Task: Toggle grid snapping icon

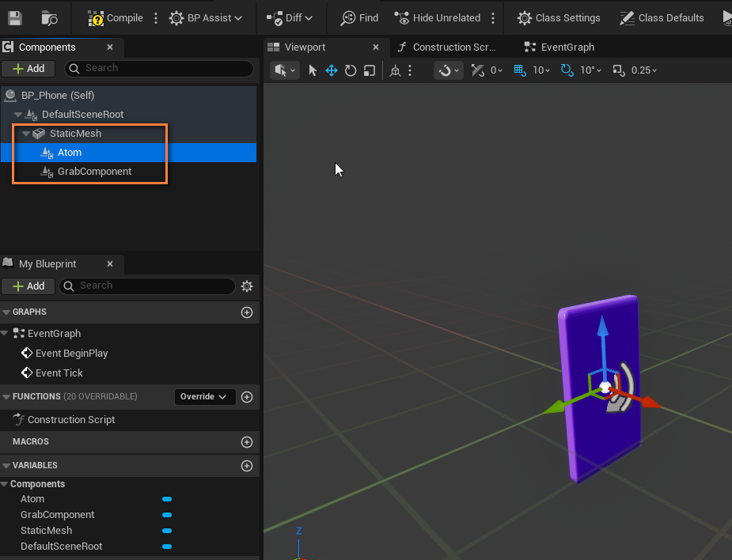Action: (x=520, y=70)
